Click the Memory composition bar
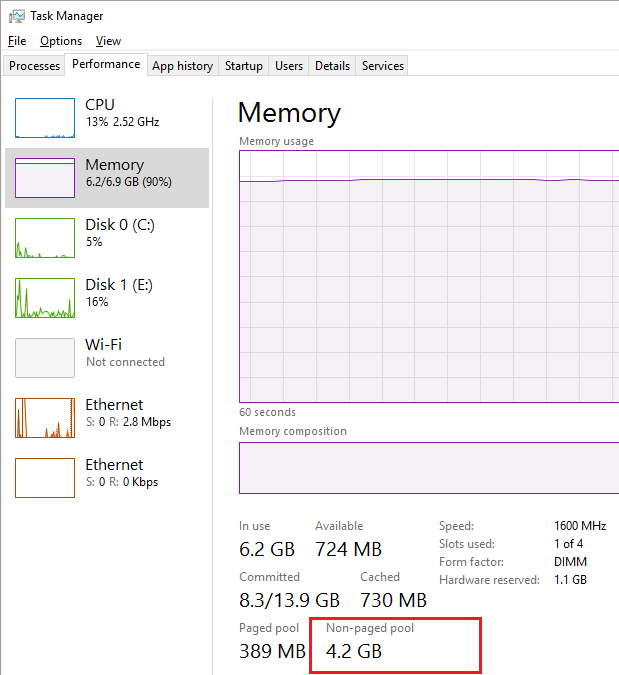 [x=428, y=468]
